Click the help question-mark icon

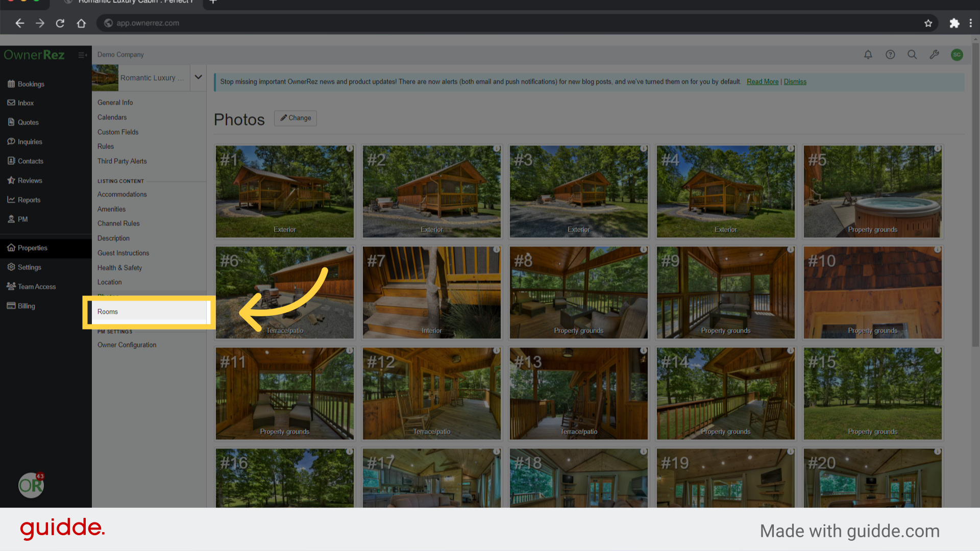tap(890, 55)
